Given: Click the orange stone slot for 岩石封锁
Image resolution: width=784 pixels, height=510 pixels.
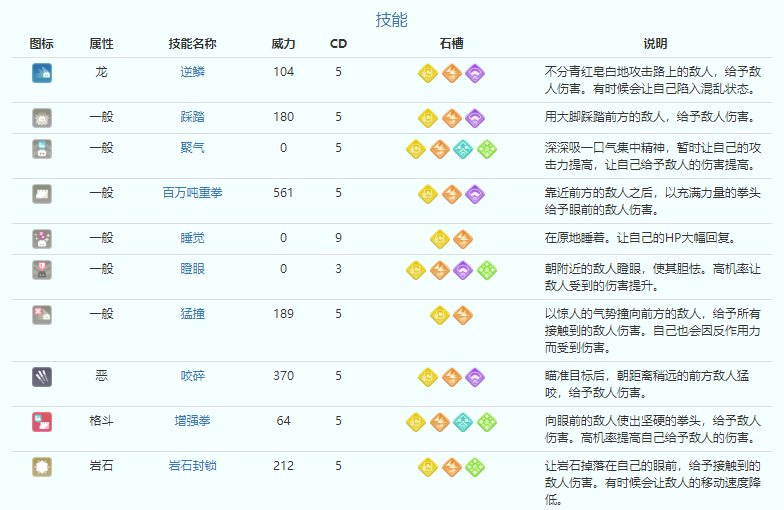Looking at the screenshot, I should (452, 468).
